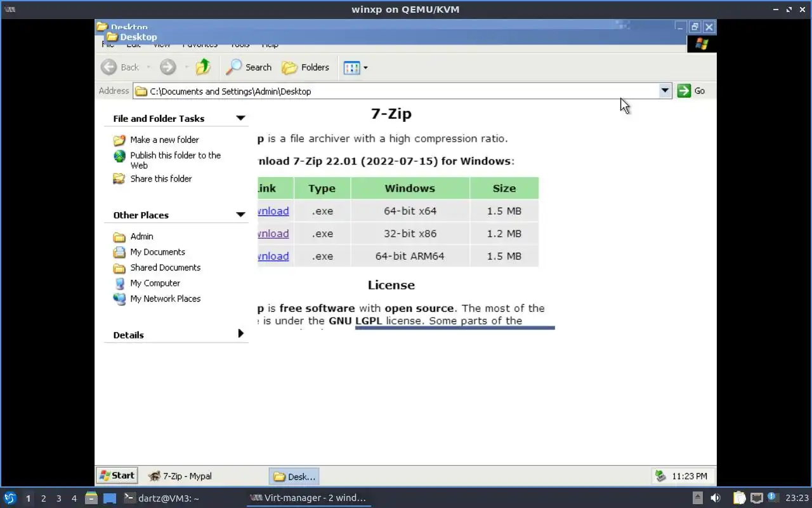Screen dimensions: 812x508
Task: Collapse the File and Folder Tasks section
Action: (240, 118)
